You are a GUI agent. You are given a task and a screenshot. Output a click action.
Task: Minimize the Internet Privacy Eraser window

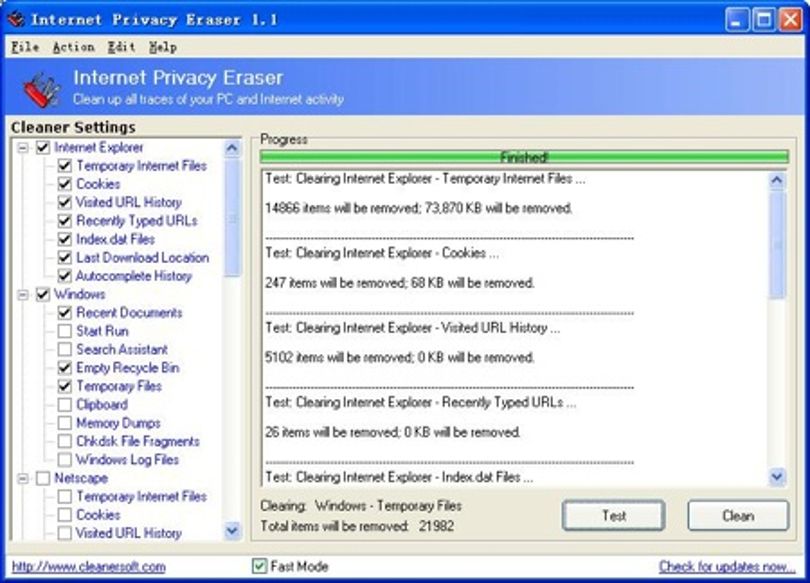737,20
